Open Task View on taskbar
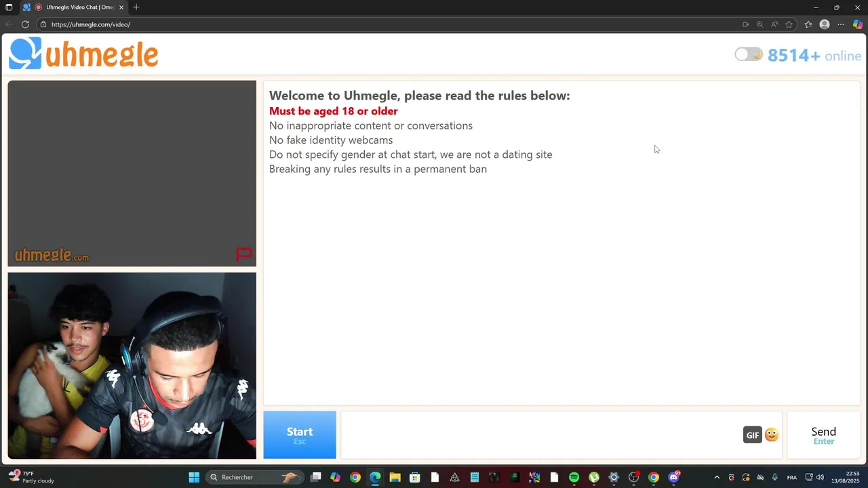 point(315,477)
